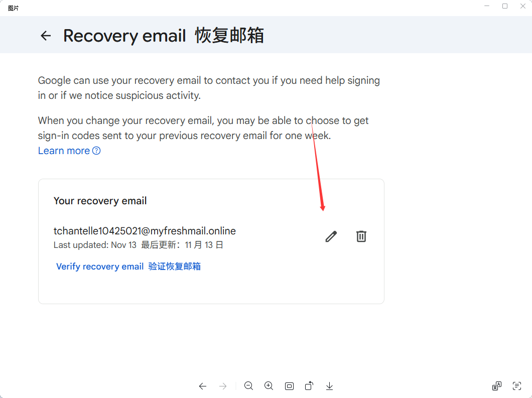Open the Learn more link
Image resolution: width=532 pixels, height=398 pixels.
click(69, 151)
